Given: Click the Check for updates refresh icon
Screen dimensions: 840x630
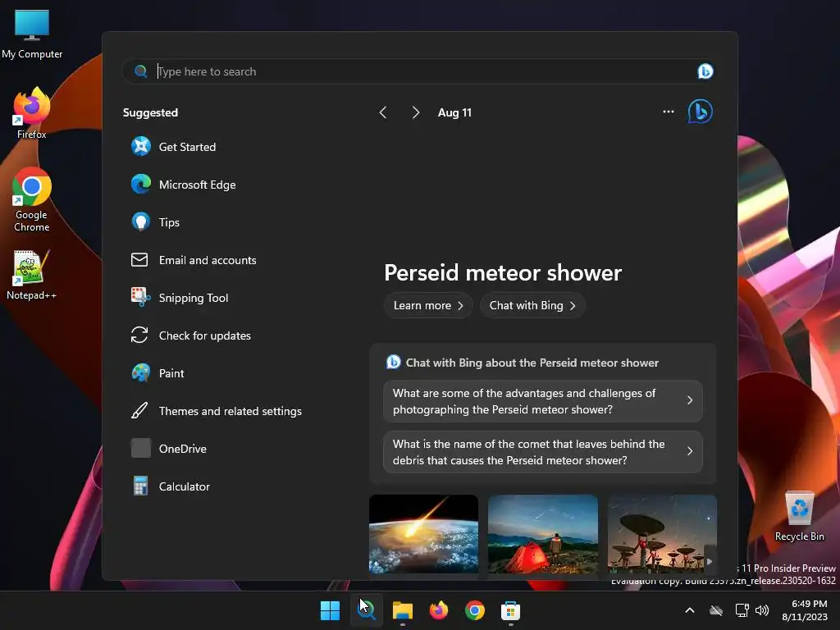Looking at the screenshot, I should [139, 335].
